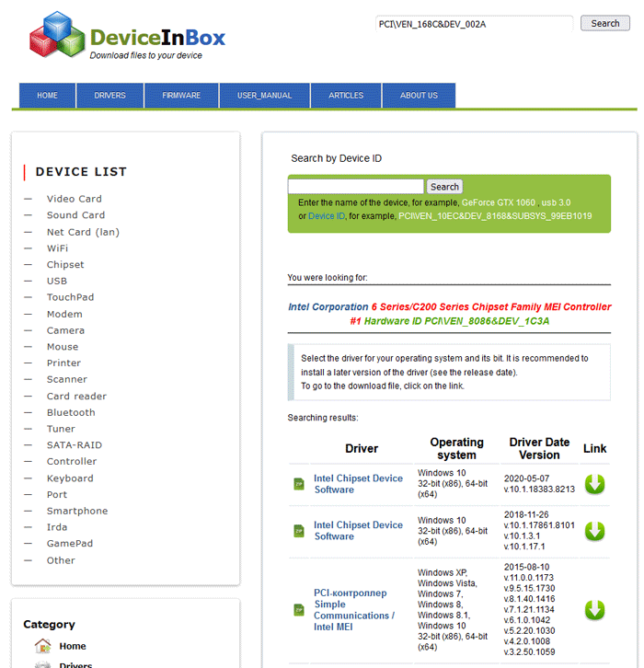Click the empty Device ID search field
Image resolution: width=644 pixels, height=668 pixels.
[356, 187]
